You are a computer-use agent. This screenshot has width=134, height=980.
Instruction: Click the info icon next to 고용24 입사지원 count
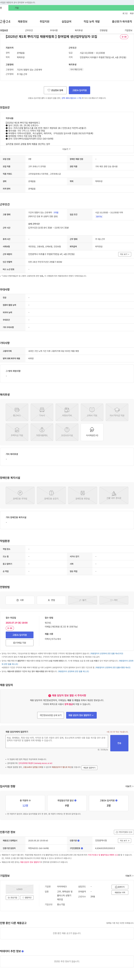click(x=117, y=800)
